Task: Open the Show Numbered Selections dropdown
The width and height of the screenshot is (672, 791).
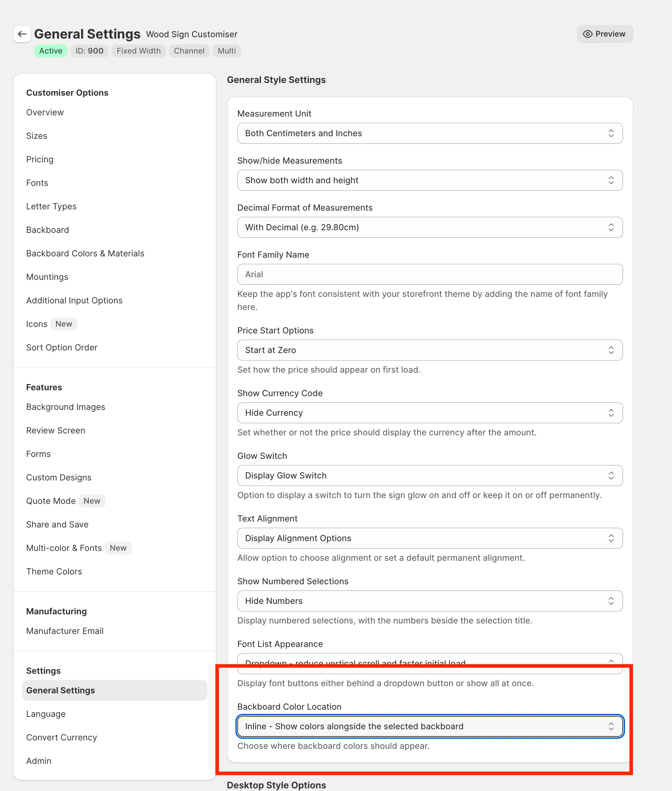Action: click(x=430, y=601)
